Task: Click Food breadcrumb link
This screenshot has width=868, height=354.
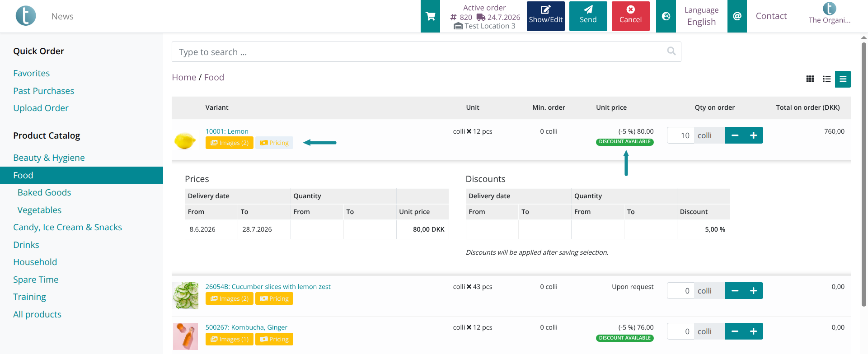Action: (x=214, y=77)
